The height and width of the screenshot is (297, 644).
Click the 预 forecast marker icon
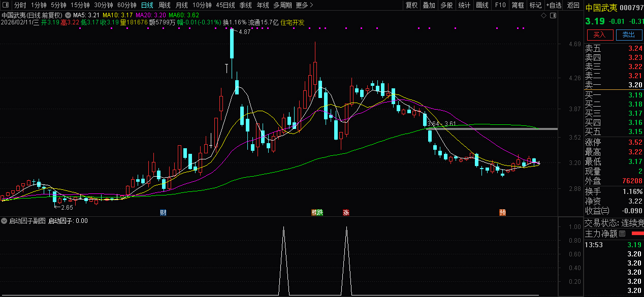502,212
